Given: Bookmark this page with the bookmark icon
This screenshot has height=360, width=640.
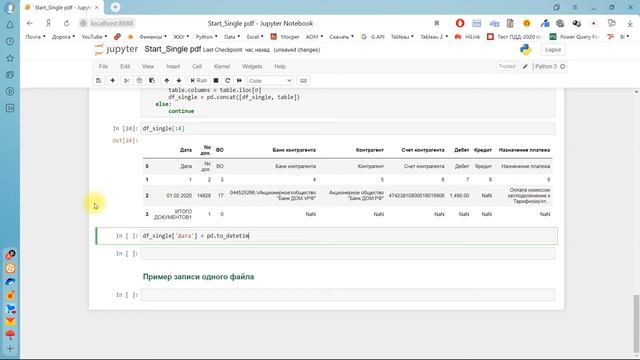Looking at the screenshot, I should (x=437, y=23).
